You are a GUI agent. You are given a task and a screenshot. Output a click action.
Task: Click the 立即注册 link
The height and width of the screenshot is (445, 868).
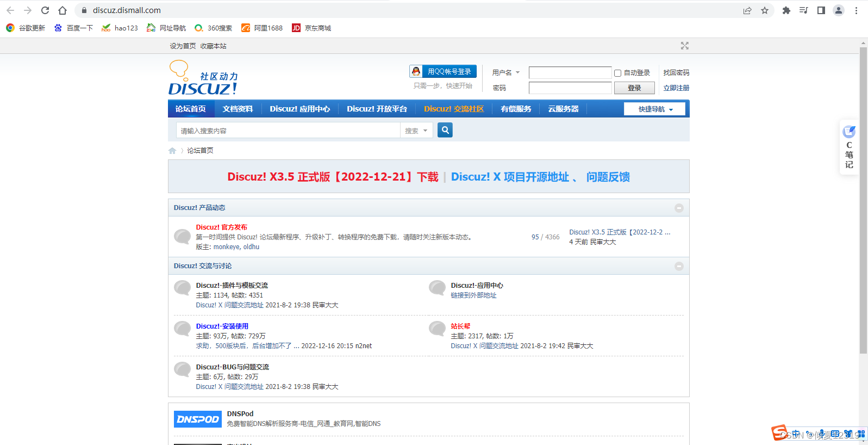676,88
